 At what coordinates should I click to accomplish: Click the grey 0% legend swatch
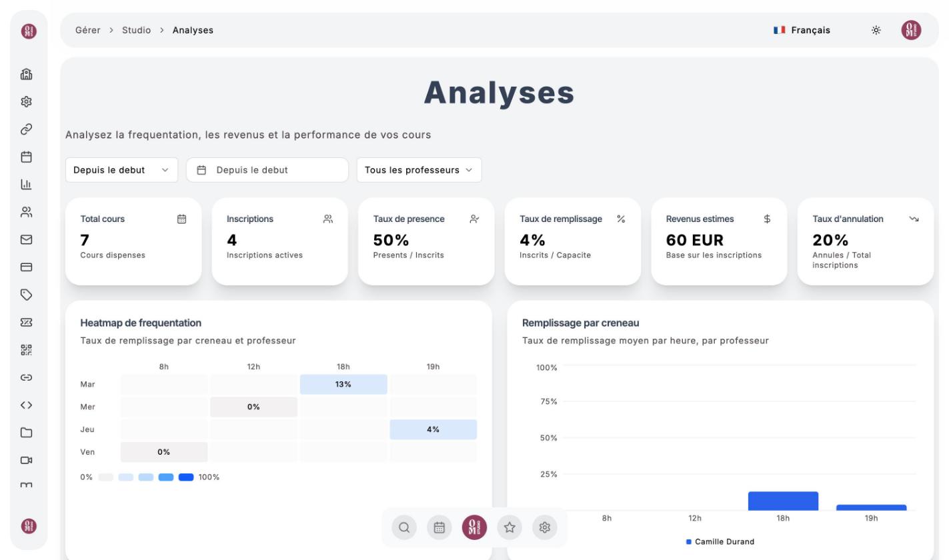coord(106,477)
